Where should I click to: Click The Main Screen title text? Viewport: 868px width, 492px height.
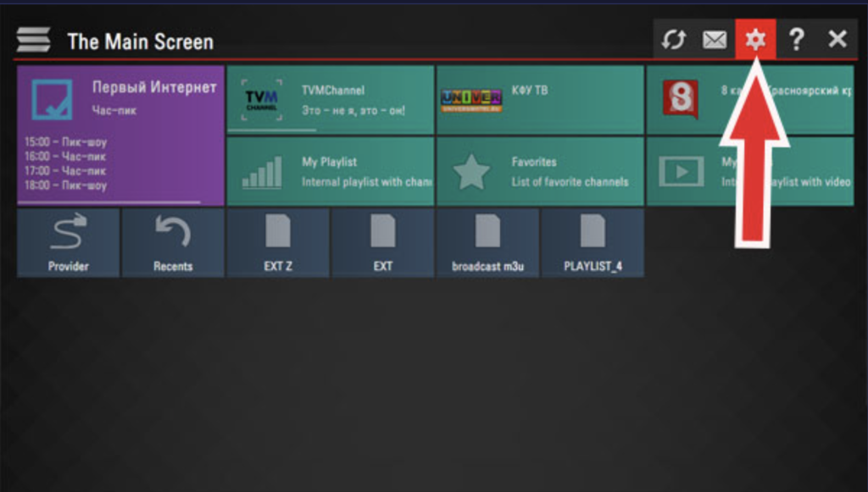click(140, 41)
